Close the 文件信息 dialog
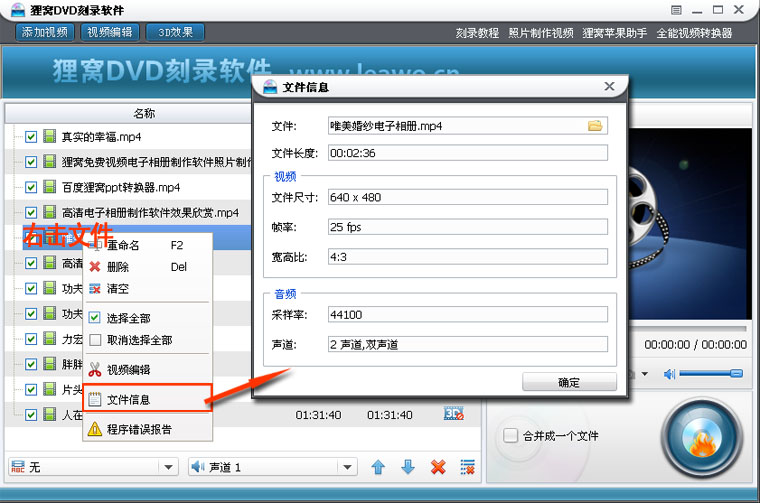This screenshot has width=760, height=503. click(609, 86)
